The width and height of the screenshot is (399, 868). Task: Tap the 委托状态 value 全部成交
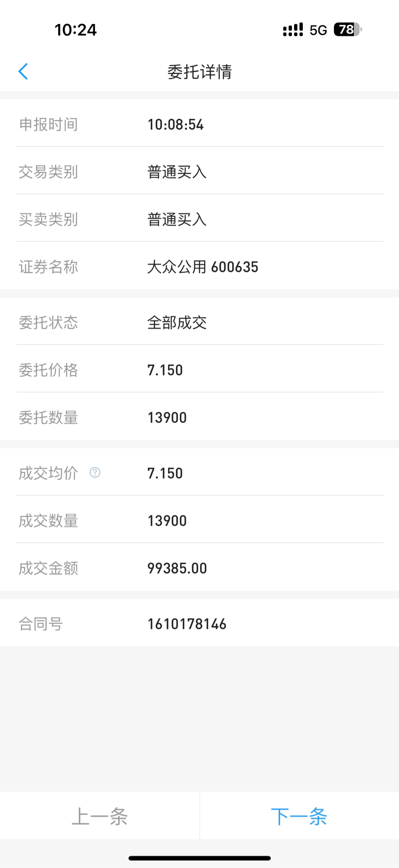[x=177, y=322]
